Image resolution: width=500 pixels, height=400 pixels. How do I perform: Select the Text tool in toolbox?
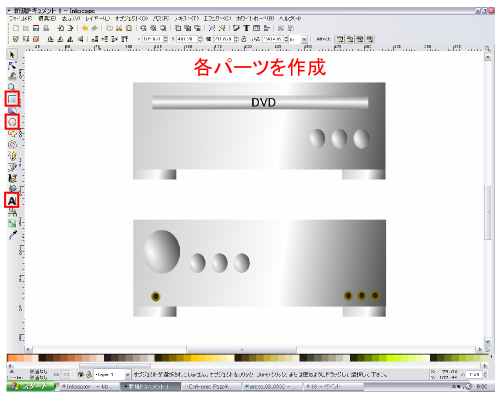click(x=12, y=201)
